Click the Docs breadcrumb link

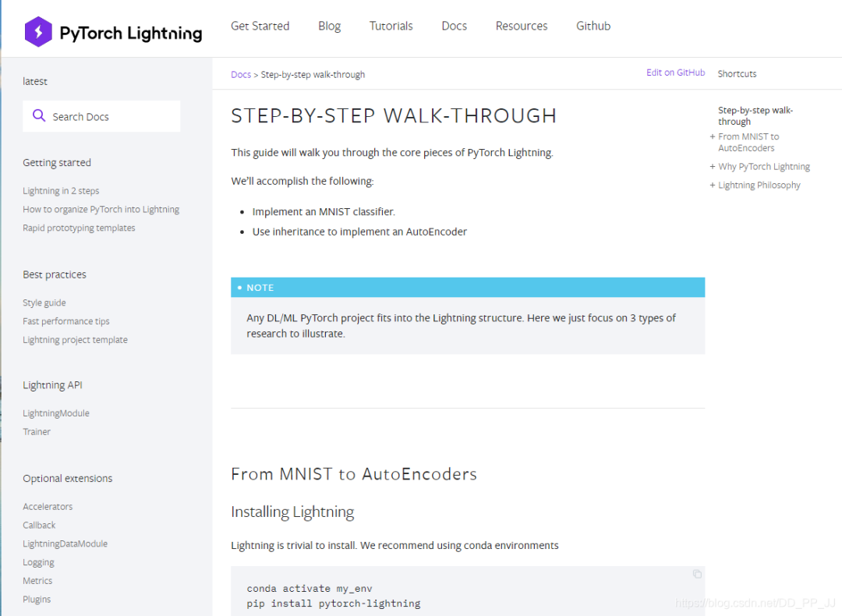point(241,75)
